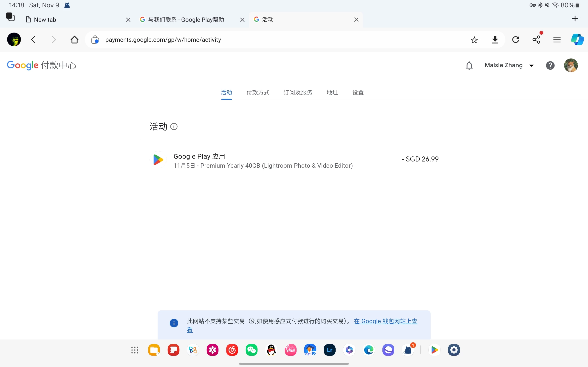Switch to 订阅及服务 tab

(298, 92)
